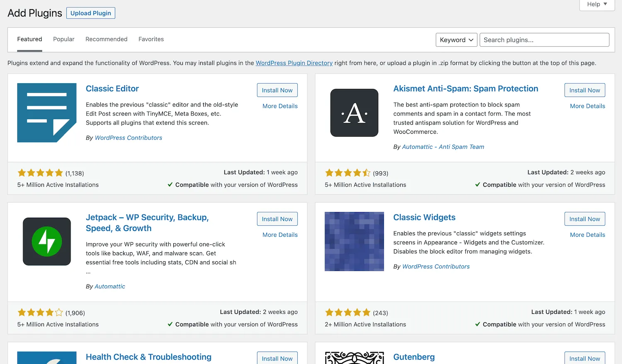Open the Jetpack – WP Security title link
Viewport: 622px width, 364px height.
pyautogui.click(x=147, y=223)
